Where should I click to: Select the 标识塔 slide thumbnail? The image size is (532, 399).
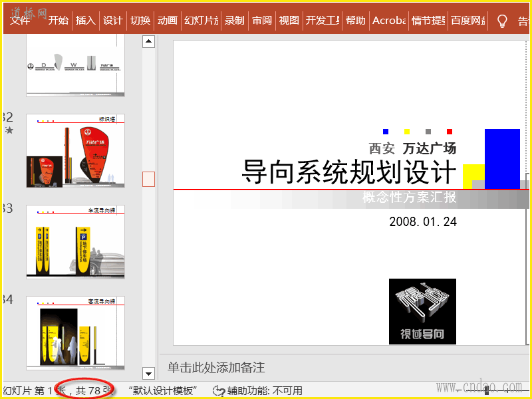coord(75,151)
